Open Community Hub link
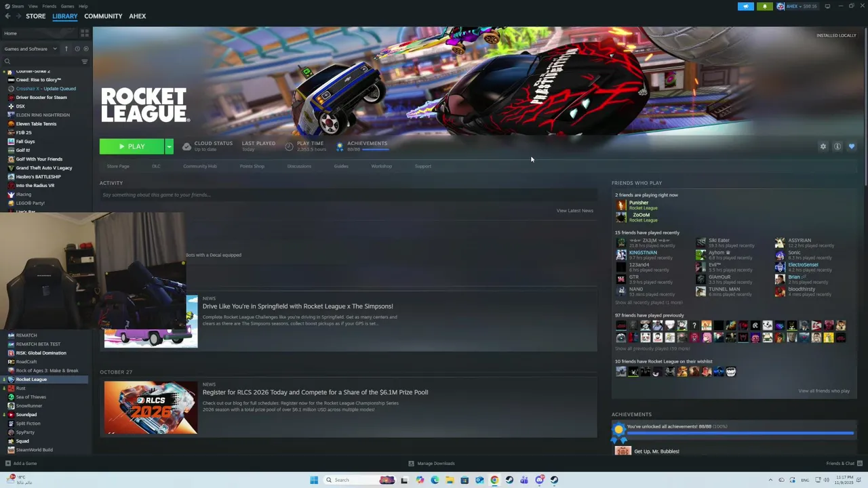868x488 pixels. tap(200, 166)
